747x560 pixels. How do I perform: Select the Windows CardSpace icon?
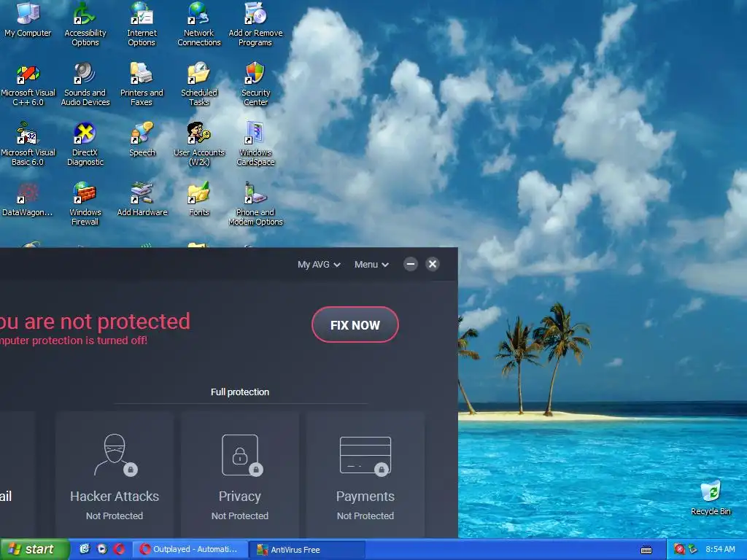point(255,145)
